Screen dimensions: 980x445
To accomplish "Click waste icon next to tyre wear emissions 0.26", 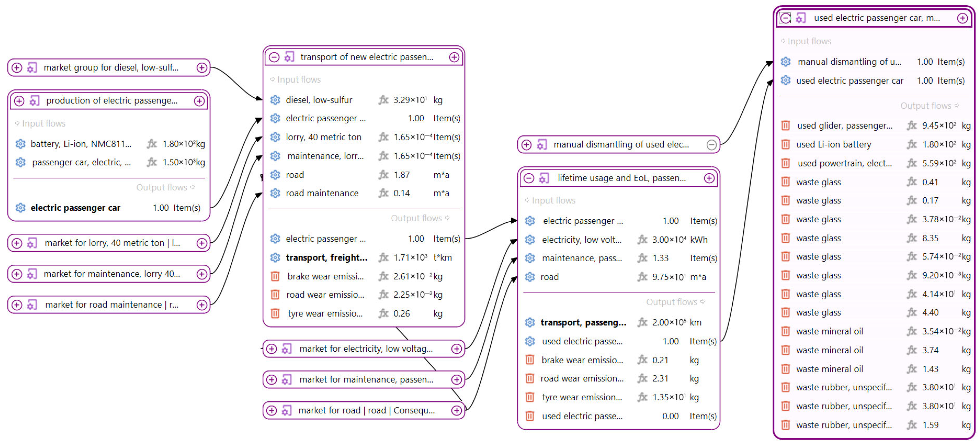I will (275, 314).
